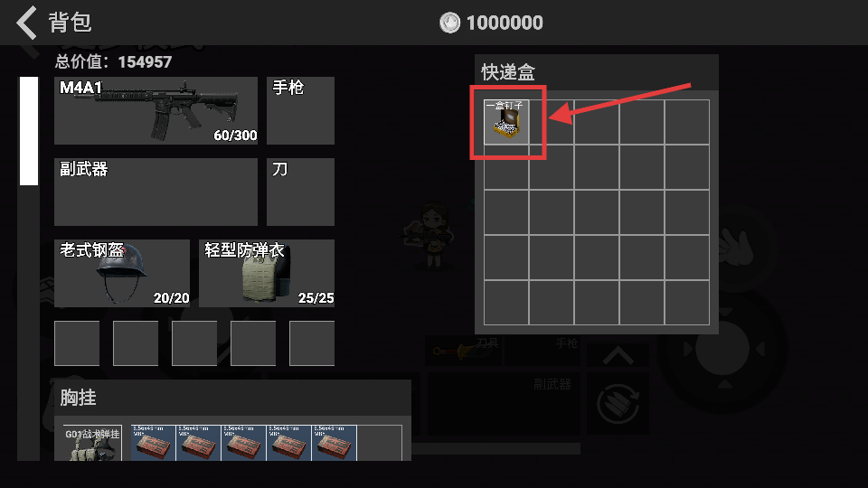The height and width of the screenshot is (488, 868).
Task: Tap the empty chest rig slot after ammo
Action: (x=380, y=443)
